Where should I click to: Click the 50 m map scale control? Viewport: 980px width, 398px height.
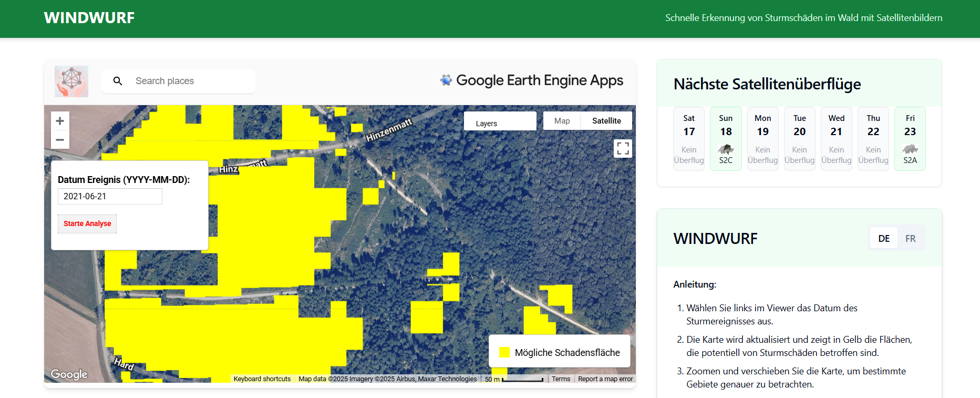[x=514, y=379]
